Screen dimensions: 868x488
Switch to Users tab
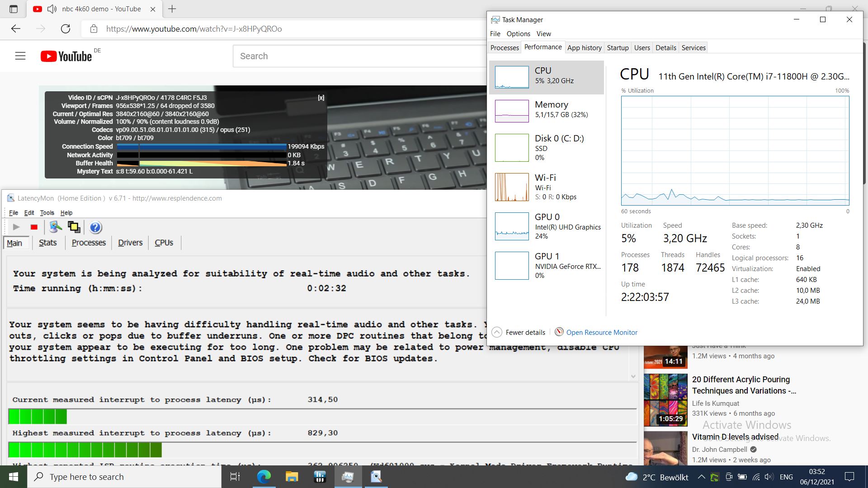pyautogui.click(x=642, y=47)
